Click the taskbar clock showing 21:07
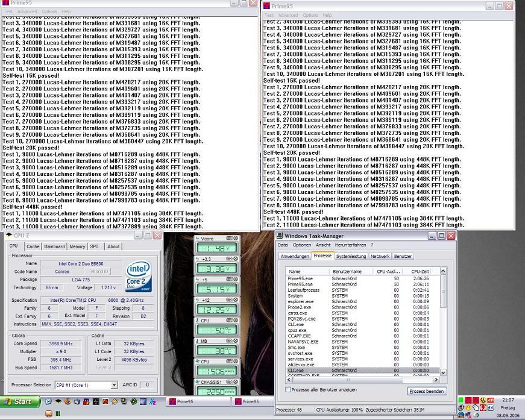The width and height of the screenshot is (525, 420). pyautogui.click(x=508, y=400)
